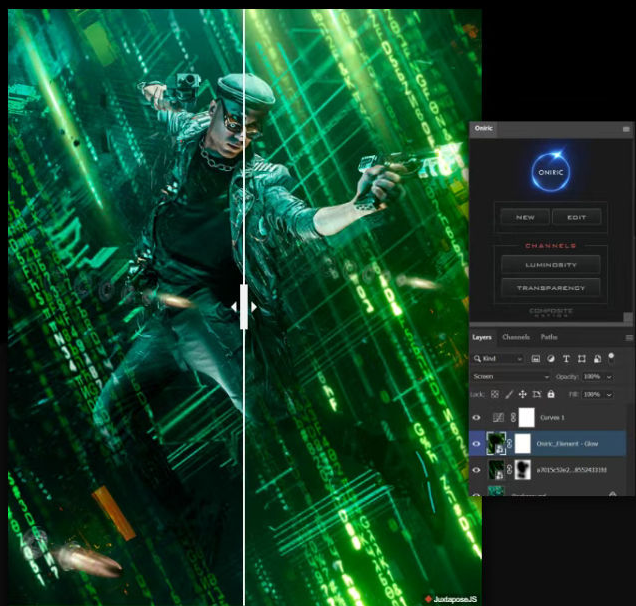Screen dimensions: 636x606
Task: Click the type layer filter icon
Action: (566, 358)
